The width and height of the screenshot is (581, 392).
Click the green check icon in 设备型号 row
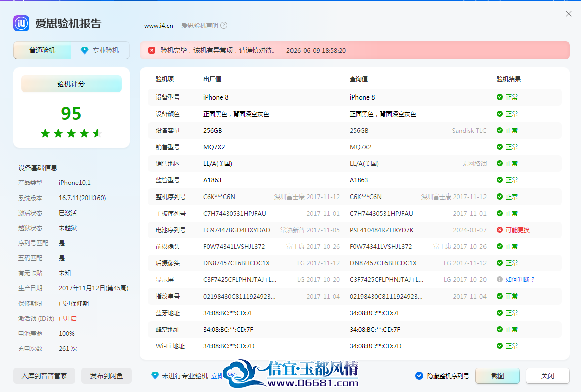(500, 97)
